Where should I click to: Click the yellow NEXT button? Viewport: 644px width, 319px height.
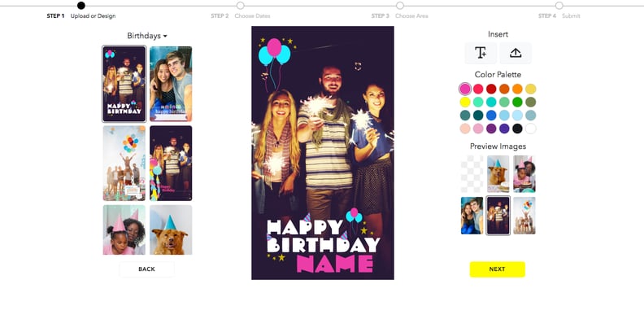point(497,269)
